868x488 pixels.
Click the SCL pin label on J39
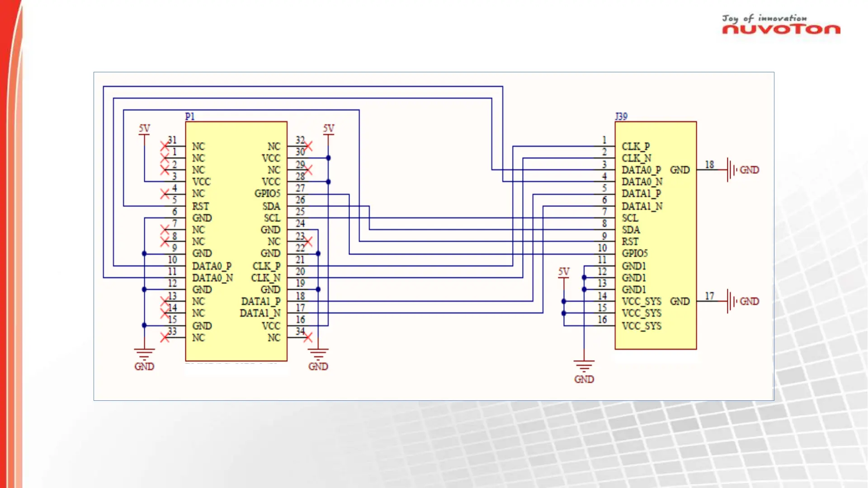[x=629, y=218]
